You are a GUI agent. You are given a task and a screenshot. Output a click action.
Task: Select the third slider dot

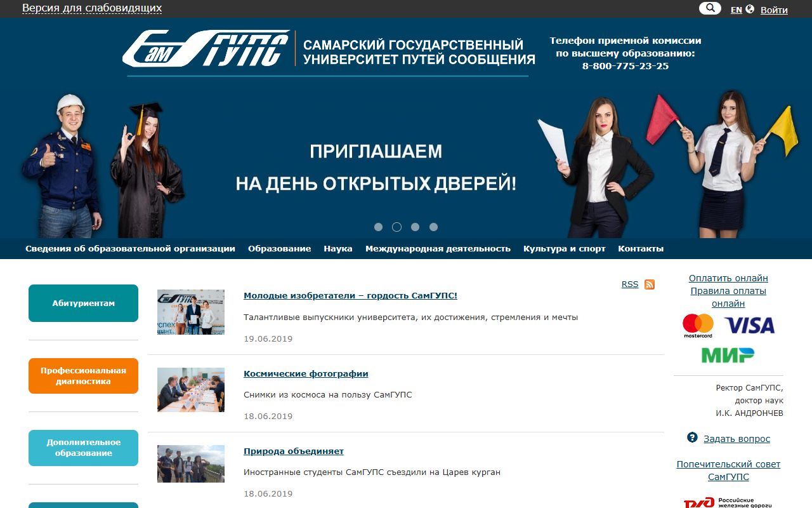coord(415,227)
